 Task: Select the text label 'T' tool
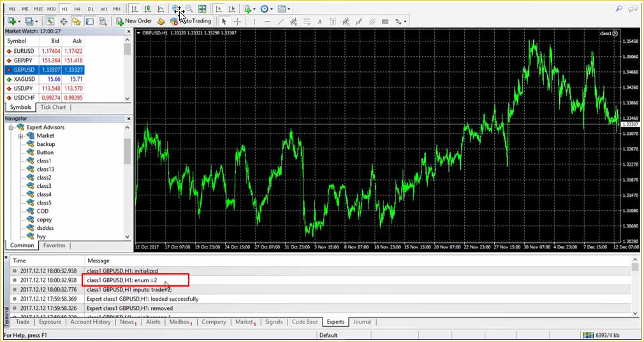point(333,21)
